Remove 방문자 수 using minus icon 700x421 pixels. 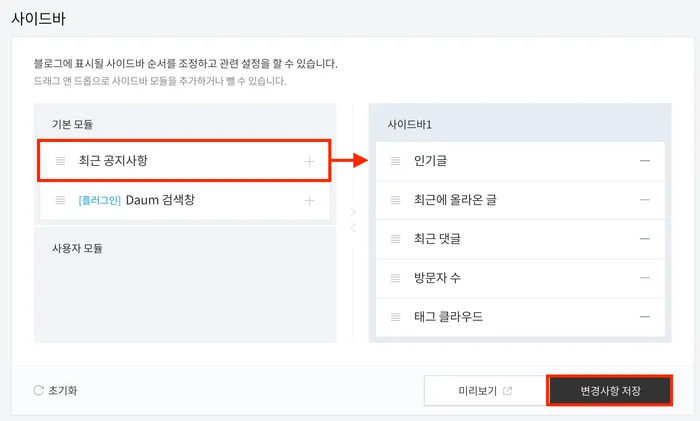coord(645,278)
